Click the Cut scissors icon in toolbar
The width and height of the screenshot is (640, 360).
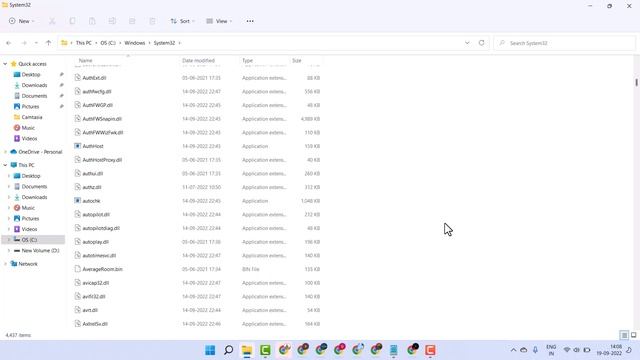(x=52, y=21)
